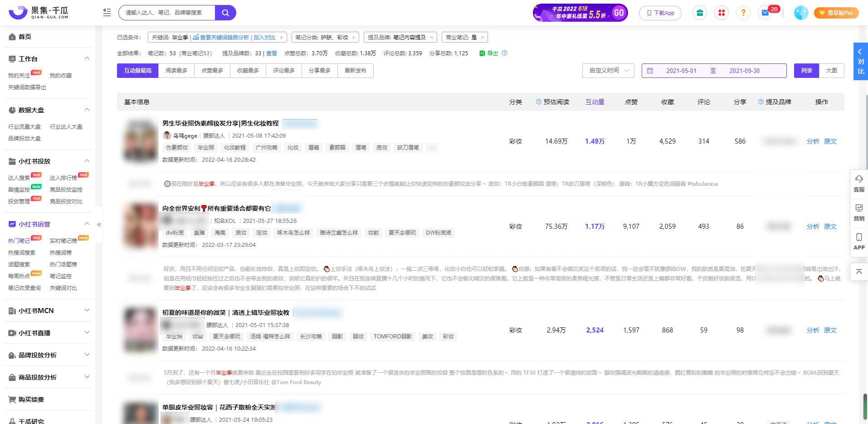Open the 对比 compare side tab
Image resolution: width=868 pixels, height=424 pixels.
tap(861, 62)
